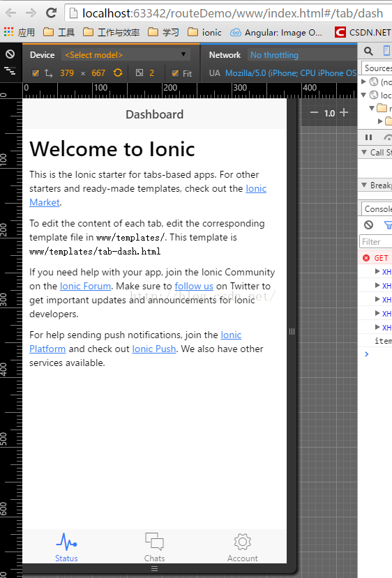
Task: Click the Welcome to Ionic heading
Action: pyautogui.click(x=112, y=149)
